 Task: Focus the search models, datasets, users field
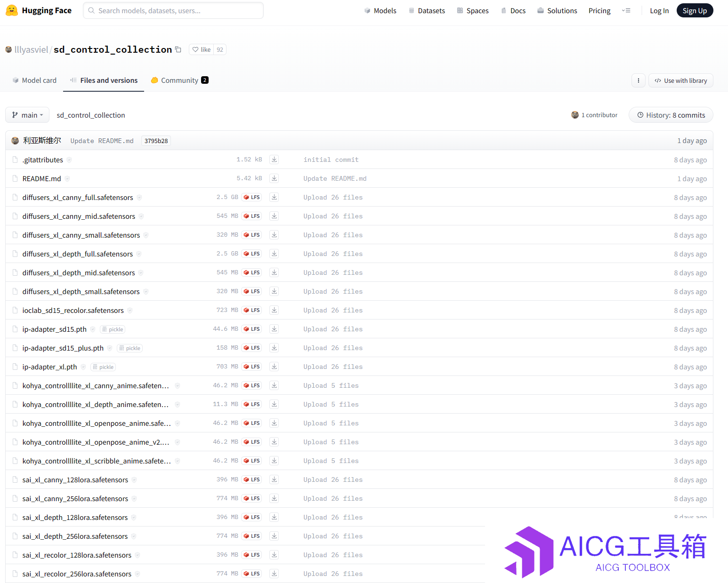click(173, 10)
